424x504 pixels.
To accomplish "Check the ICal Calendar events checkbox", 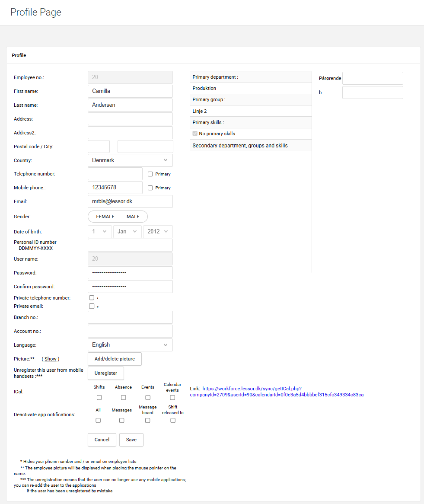I will coord(172,398).
